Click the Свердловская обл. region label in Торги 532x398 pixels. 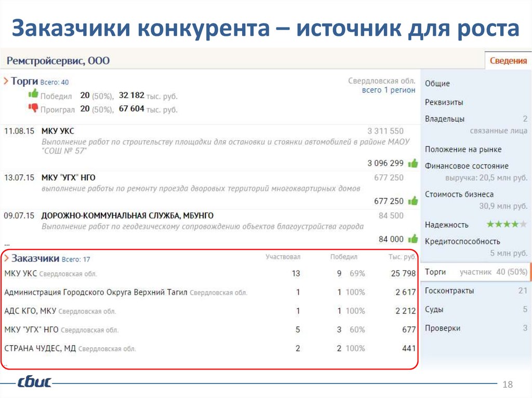[382, 80]
